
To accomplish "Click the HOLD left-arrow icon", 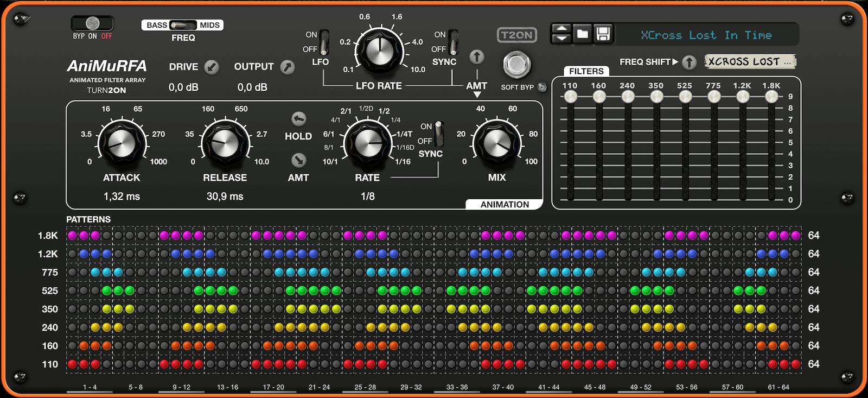I will point(298,119).
